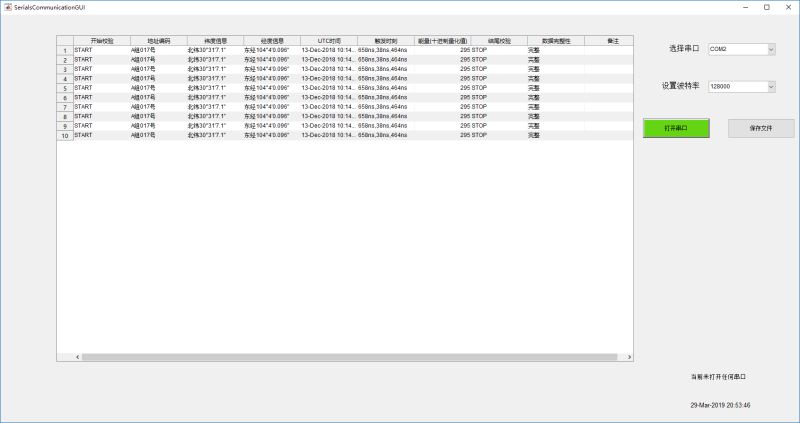Click the 完整 cell in row 9
The width and height of the screenshot is (800, 423).
[556, 126]
